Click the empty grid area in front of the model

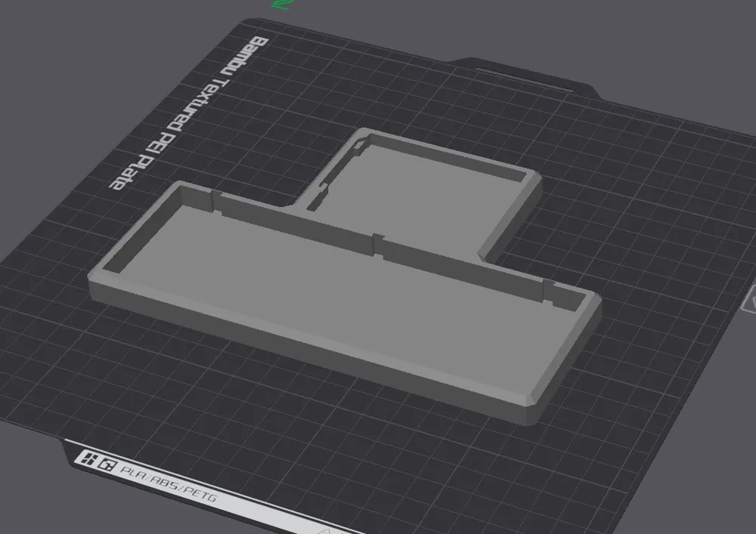tap(340, 438)
